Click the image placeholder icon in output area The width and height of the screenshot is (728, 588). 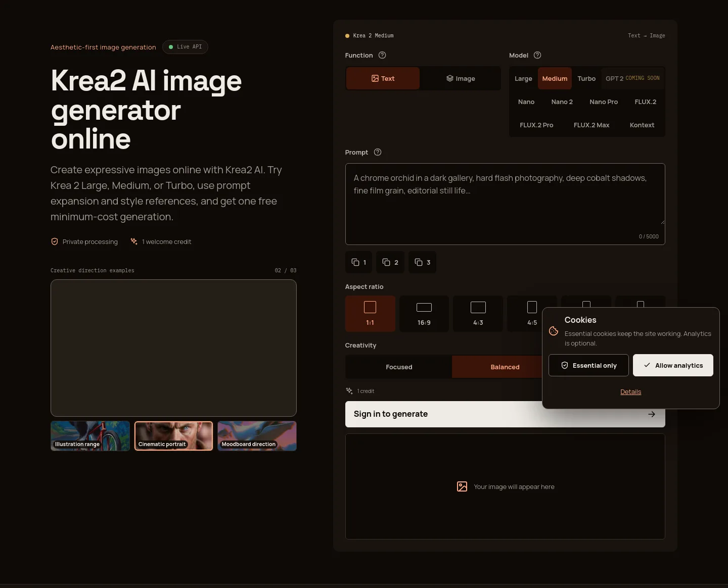pyautogui.click(x=462, y=486)
